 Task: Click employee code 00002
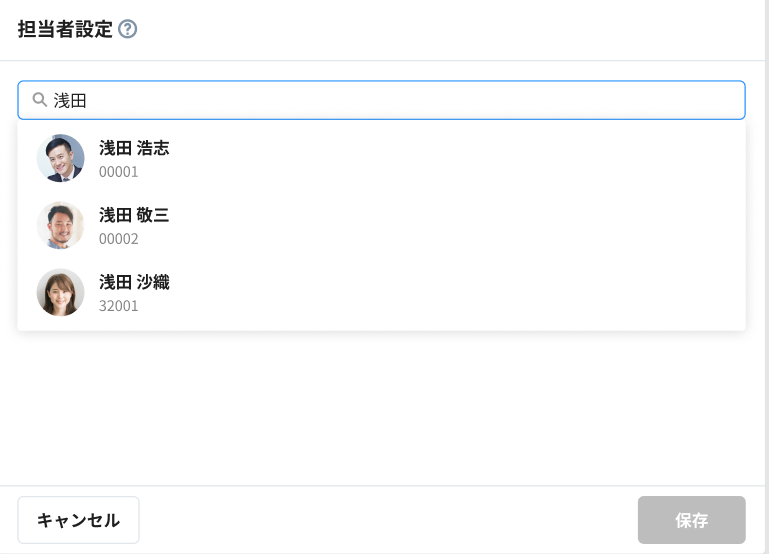pyautogui.click(x=118, y=239)
